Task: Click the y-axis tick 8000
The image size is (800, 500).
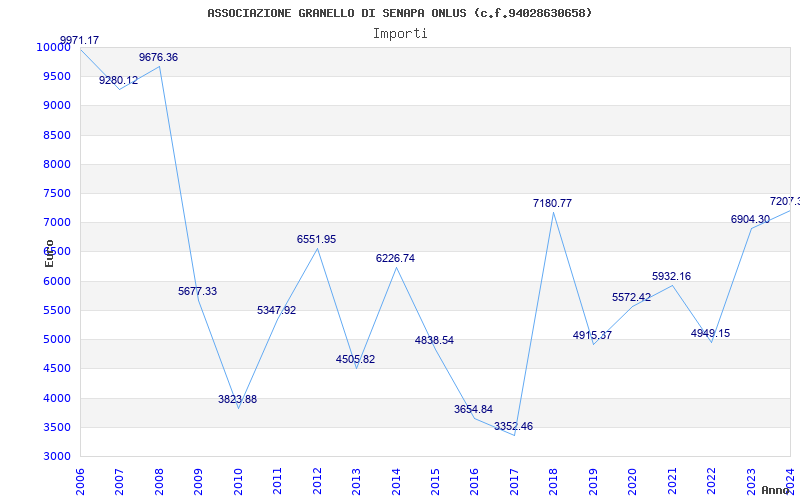Action: point(56,164)
